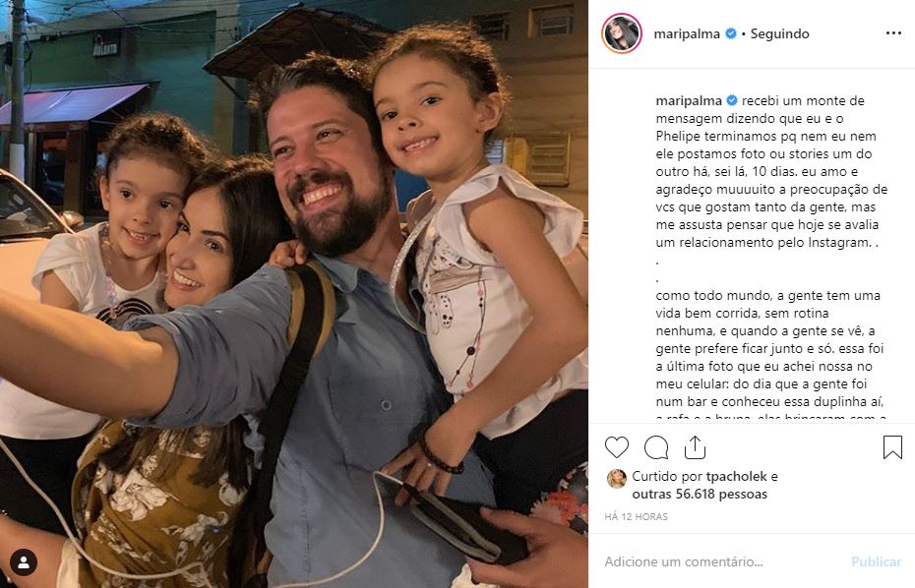Click the tagged people icon on the photo
The height and width of the screenshot is (588, 915).
click(x=24, y=562)
